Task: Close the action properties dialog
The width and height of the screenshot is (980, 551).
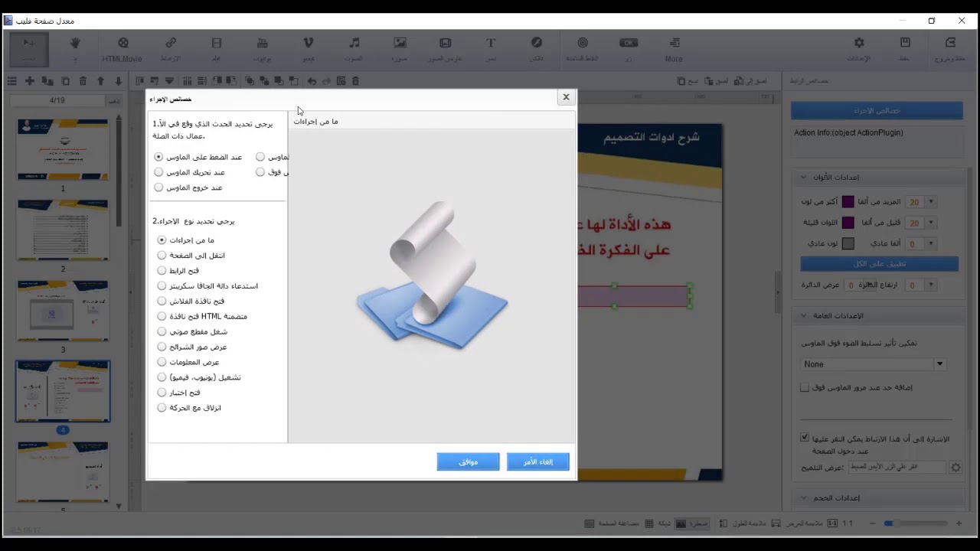Action: (566, 97)
